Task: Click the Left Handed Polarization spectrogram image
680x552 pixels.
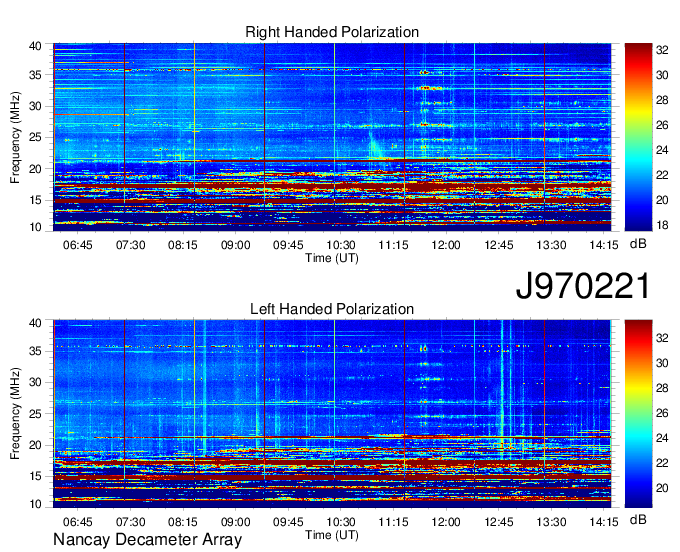Action: point(332,414)
